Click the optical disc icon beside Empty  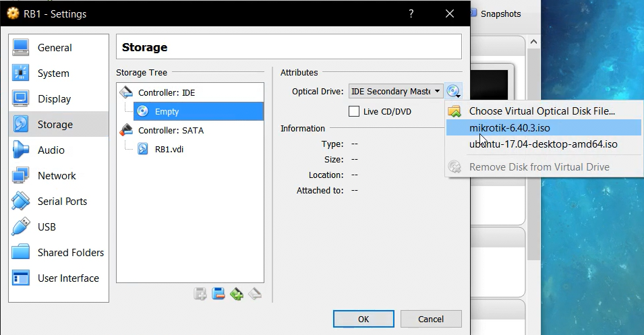(x=142, y=111)
